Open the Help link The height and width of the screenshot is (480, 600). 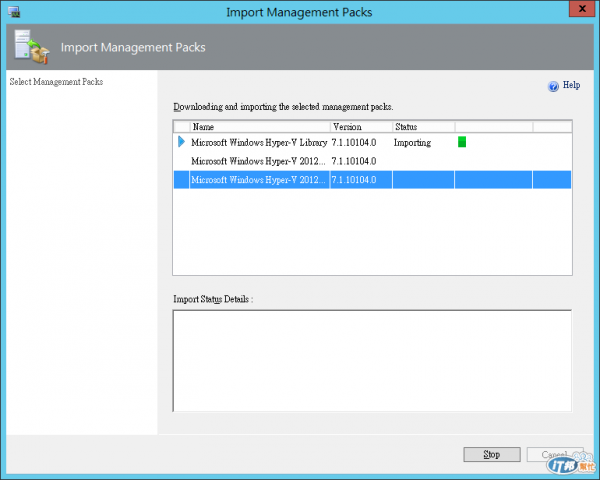(571, 85)
